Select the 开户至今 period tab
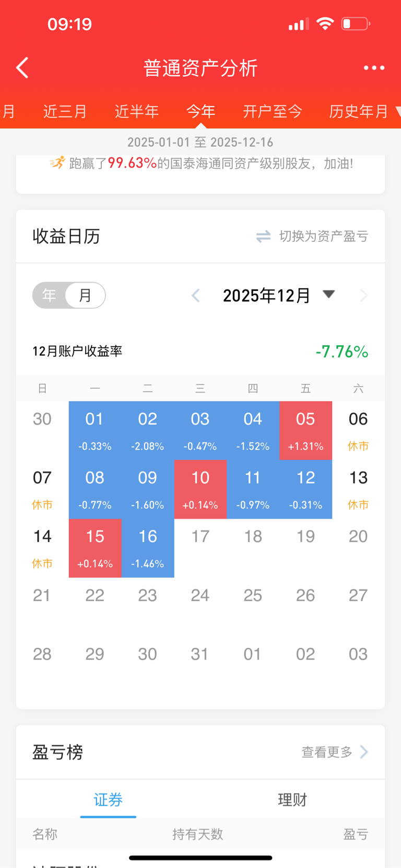The width and height of the screenshot is (401, 868). pyautogui.click(x=273, y=111)
